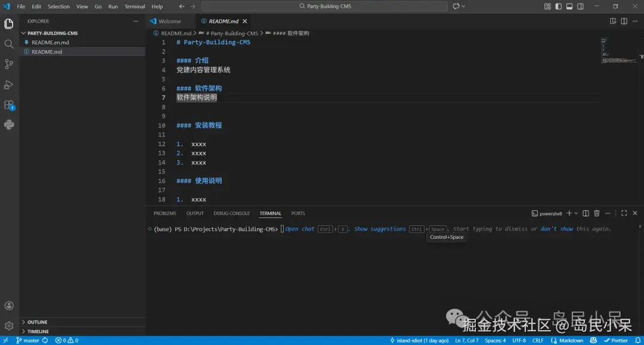Screen dimensions: 644x345
Task: Open errors and warnings count
Action: coord(67,340)
